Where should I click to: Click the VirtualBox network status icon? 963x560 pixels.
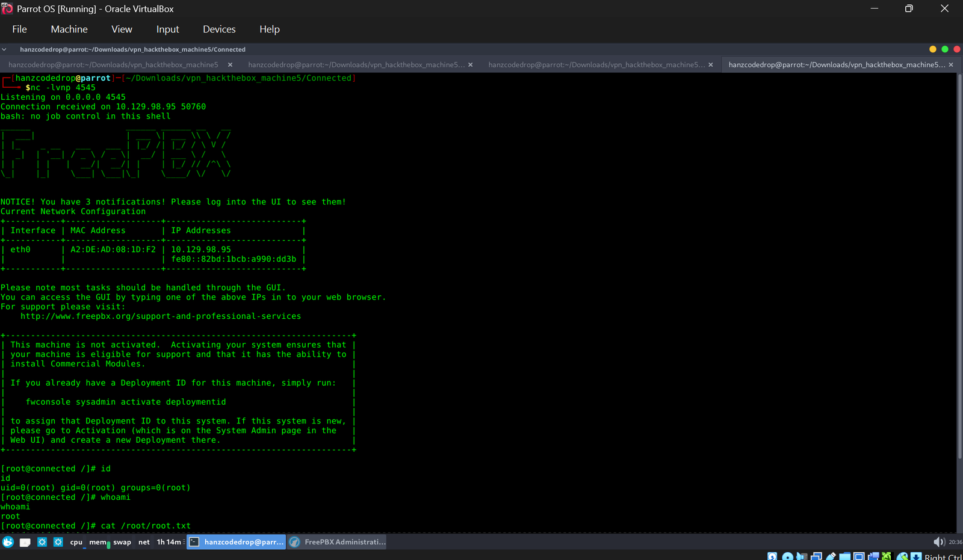pyautogui.click(x=816, y=557)
